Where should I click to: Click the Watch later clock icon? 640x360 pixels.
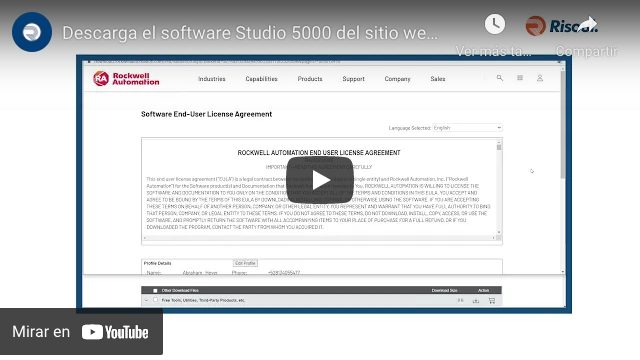(x=495, y=24)
